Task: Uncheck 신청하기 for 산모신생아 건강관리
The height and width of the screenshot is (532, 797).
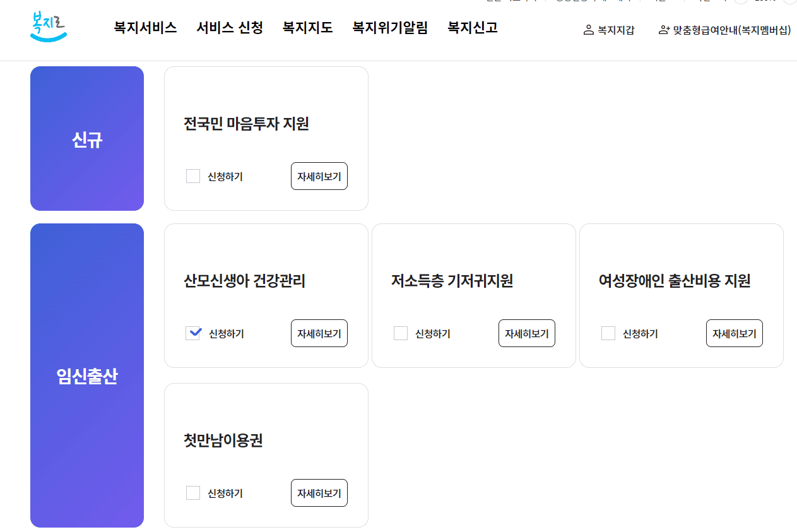Action: click(193, 333)
